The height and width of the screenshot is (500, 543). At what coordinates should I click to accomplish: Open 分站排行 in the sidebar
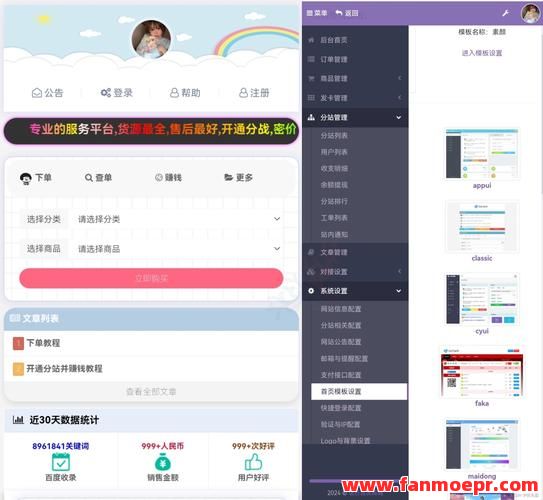pos(334,202)
